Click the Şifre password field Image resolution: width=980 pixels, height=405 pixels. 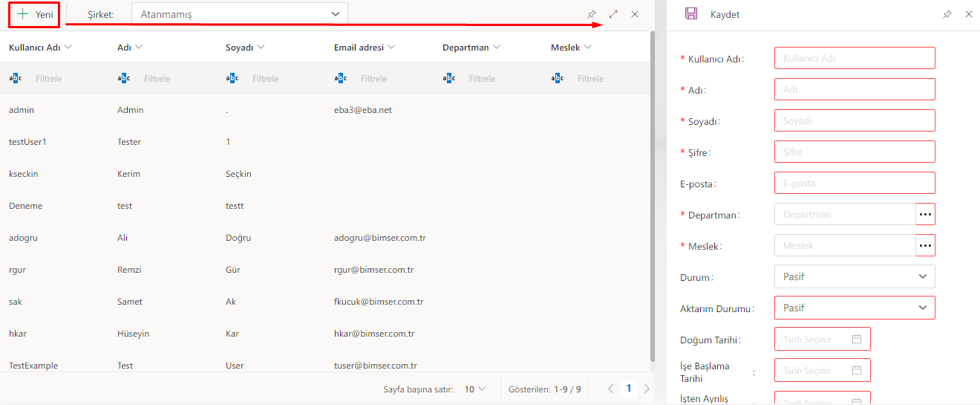point(854,152)
